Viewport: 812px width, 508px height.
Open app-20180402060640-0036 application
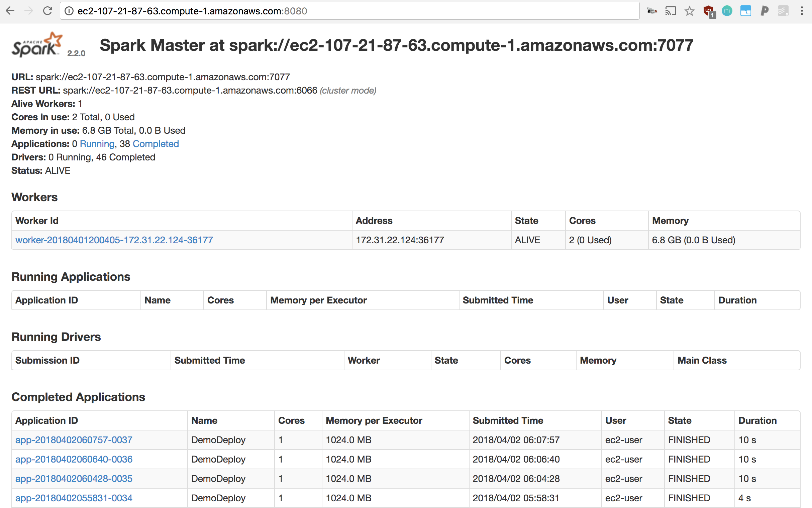[74, 459]
